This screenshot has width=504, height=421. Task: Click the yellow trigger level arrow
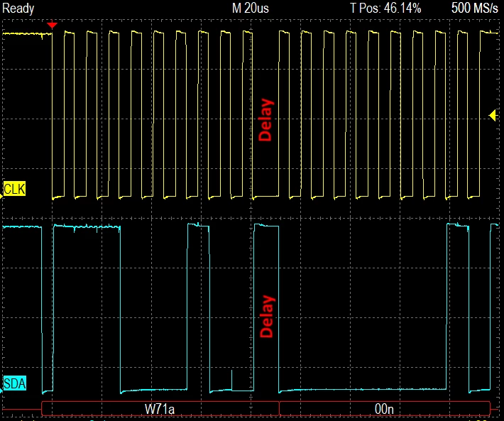click(493, 116)
